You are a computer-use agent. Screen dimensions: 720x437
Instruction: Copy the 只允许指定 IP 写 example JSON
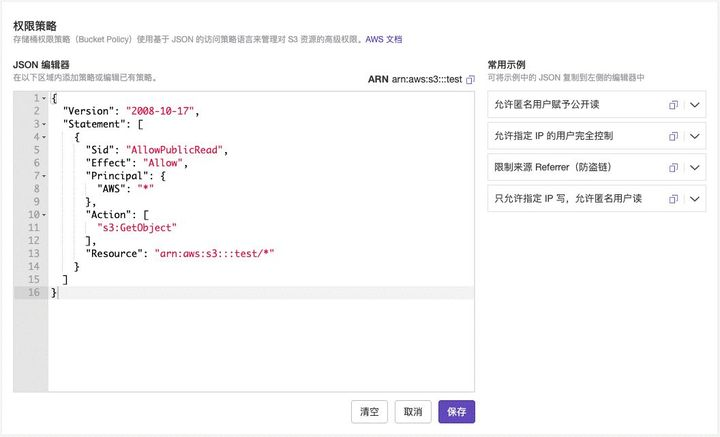pos(673,198)
